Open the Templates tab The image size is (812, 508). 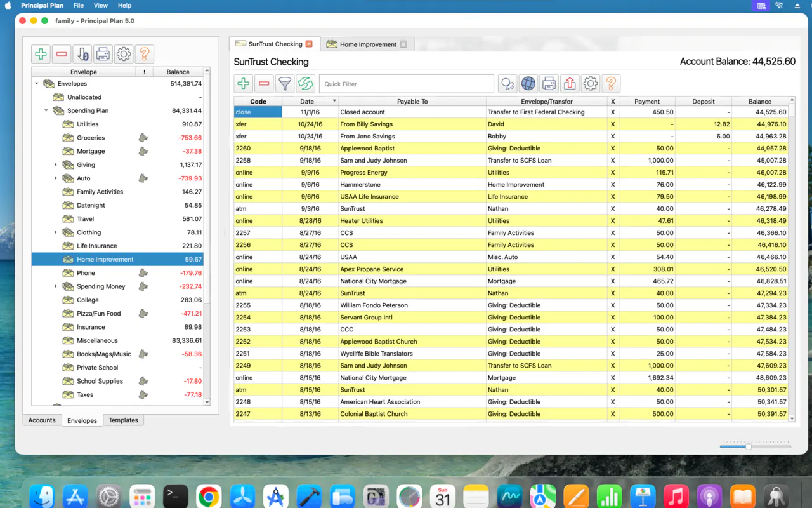pyautogui.click(x=123, y=420)
